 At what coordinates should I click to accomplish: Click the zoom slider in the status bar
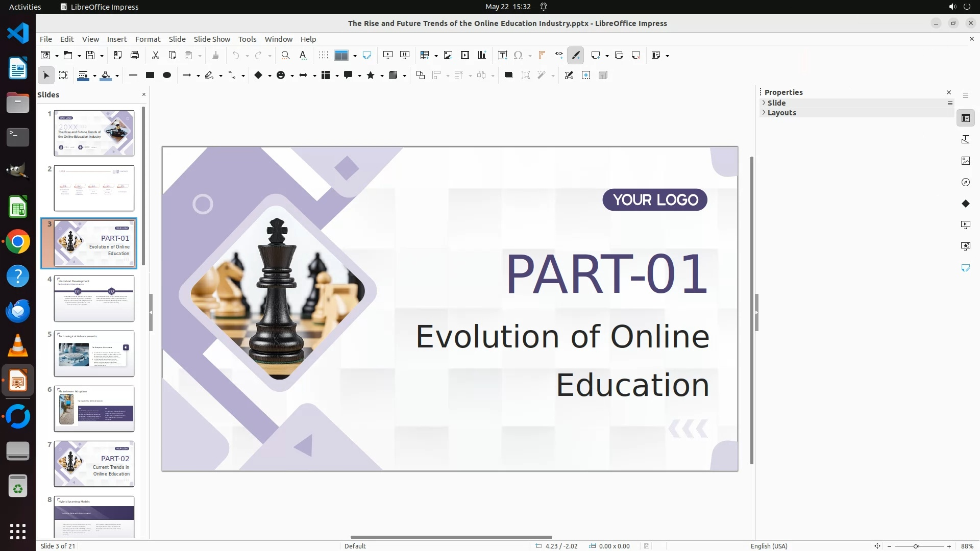(916, 546)
